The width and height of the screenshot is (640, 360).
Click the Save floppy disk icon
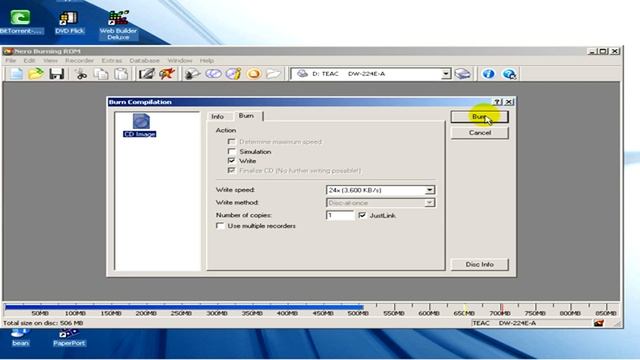tap(57, 74)
